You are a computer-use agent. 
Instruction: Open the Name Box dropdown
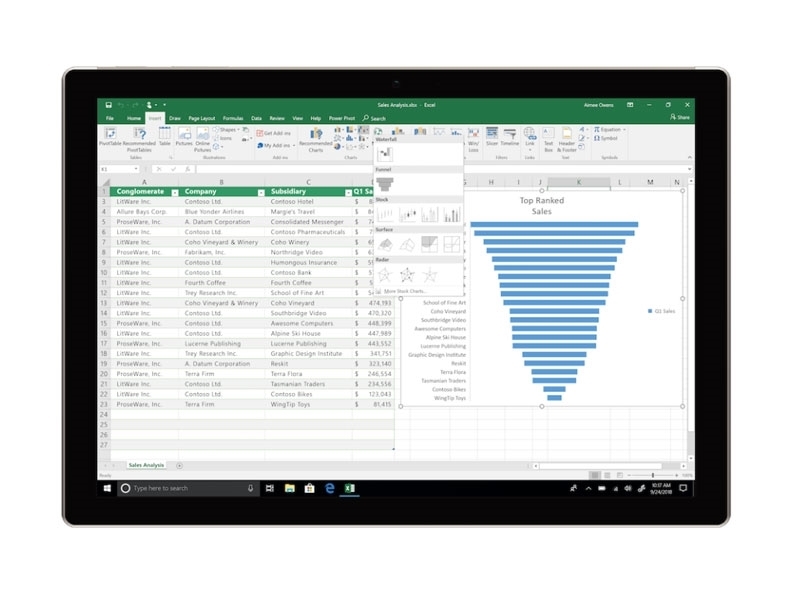[x=136, y=169]
